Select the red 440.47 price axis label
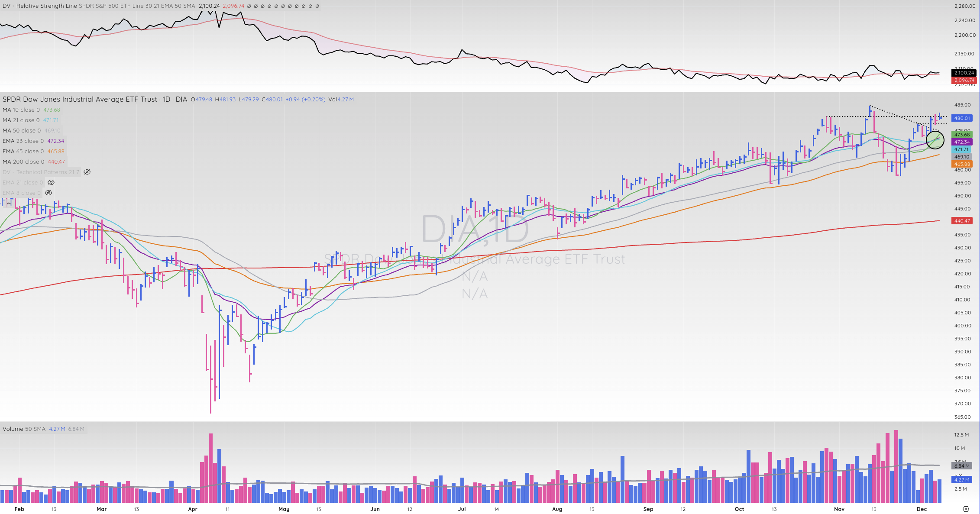The width and height of the screenshot is (980, 514). pyautogui.click(x=962, y=221)
